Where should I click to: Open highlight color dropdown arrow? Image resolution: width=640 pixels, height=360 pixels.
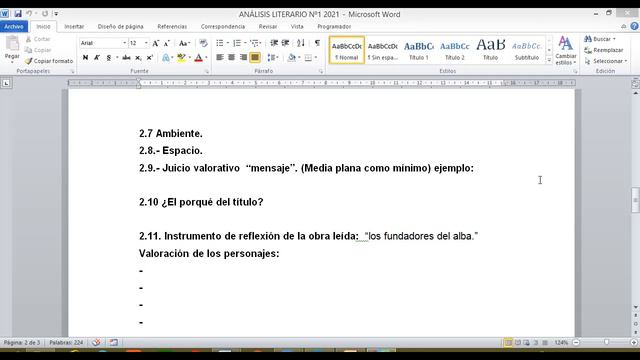[189, 58]
